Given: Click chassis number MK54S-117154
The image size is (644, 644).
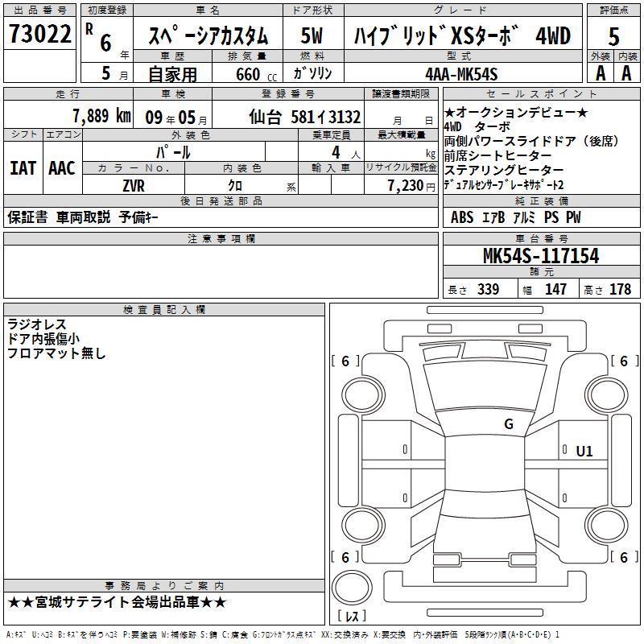Looking at the screenshot, I should coord(540,257).
